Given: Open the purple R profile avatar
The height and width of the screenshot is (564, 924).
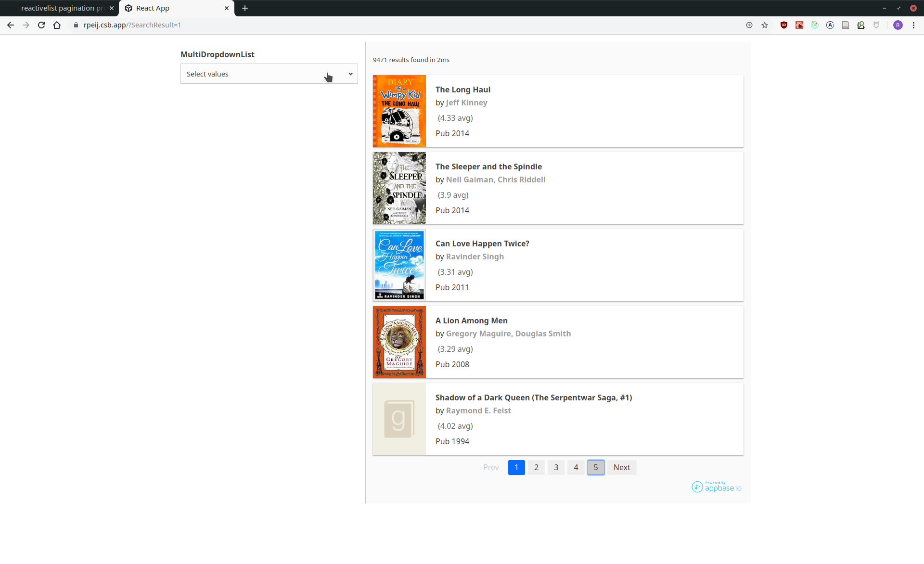Looking at the screenshot, I should click(x=898, y=25).
